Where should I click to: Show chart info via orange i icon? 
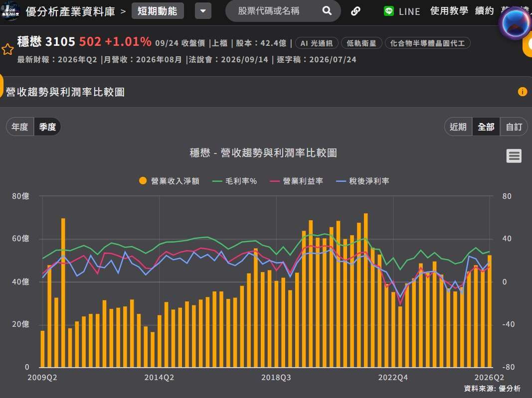click(x=522, y=92)
